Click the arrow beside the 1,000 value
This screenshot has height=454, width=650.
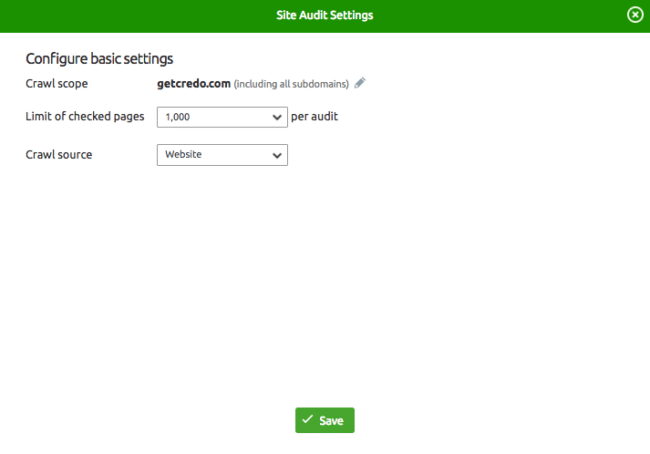[x=277, y=117]
